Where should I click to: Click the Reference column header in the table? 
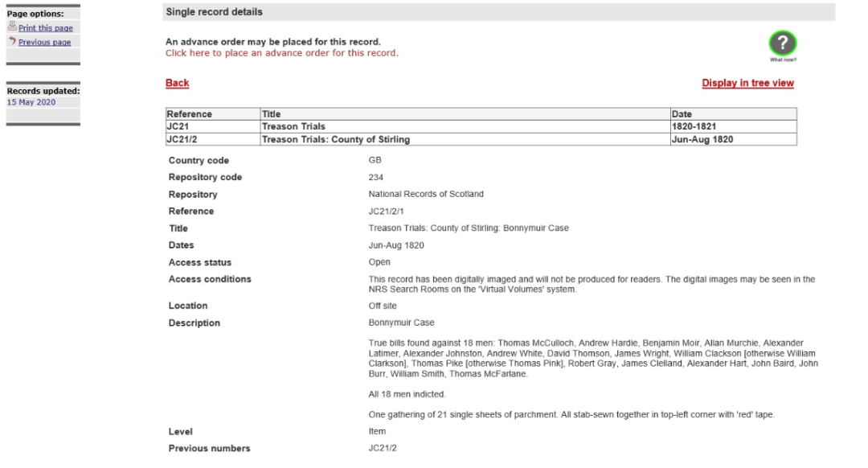tap(189, 114)
